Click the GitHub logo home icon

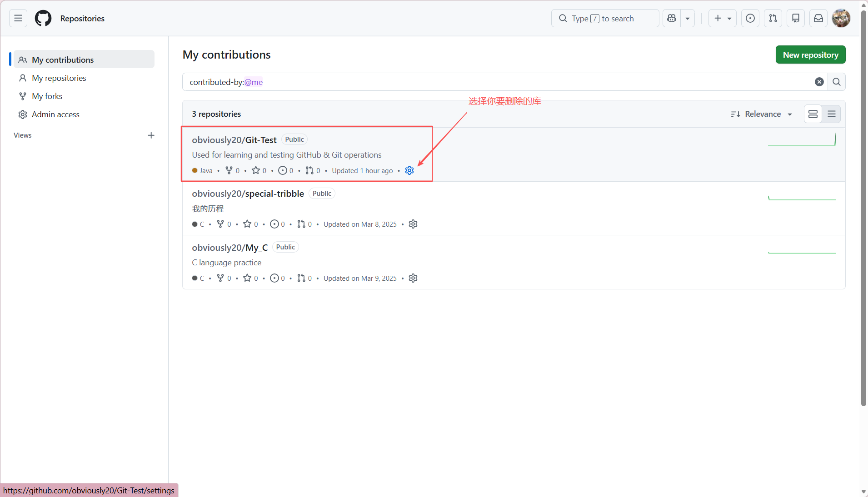pyautogui.click(x=43, y=18)
